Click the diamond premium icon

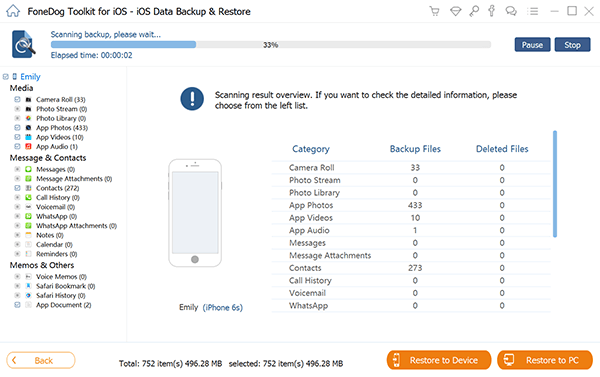[x=455, y=11]
